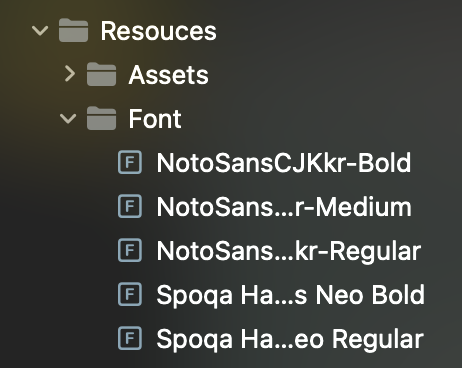Select the Font folder label

point(155,119)
